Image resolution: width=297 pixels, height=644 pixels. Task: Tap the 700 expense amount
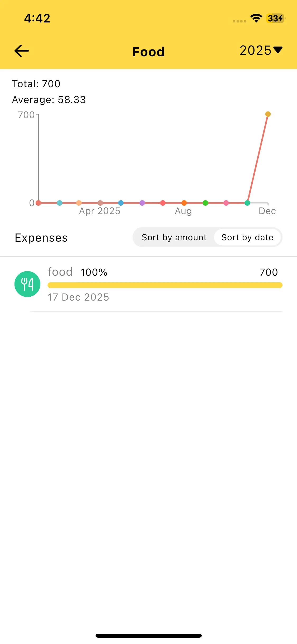[x=268, y=272]
